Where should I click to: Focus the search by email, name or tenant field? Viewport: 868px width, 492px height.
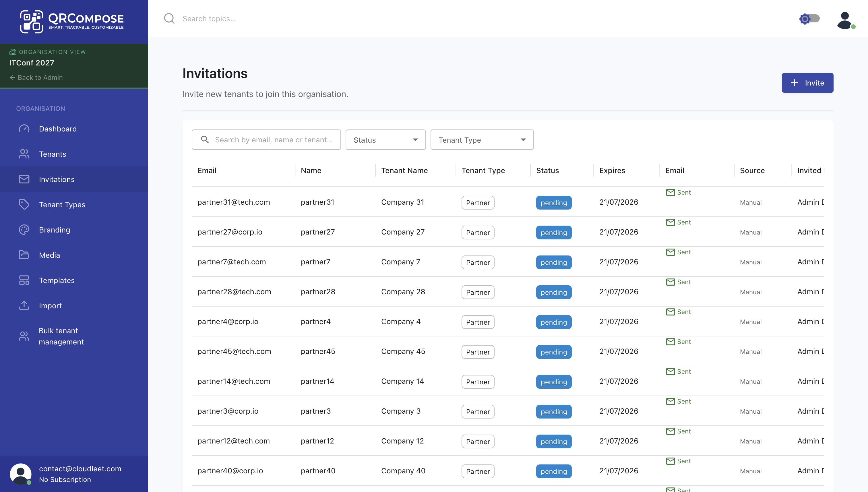266,140
